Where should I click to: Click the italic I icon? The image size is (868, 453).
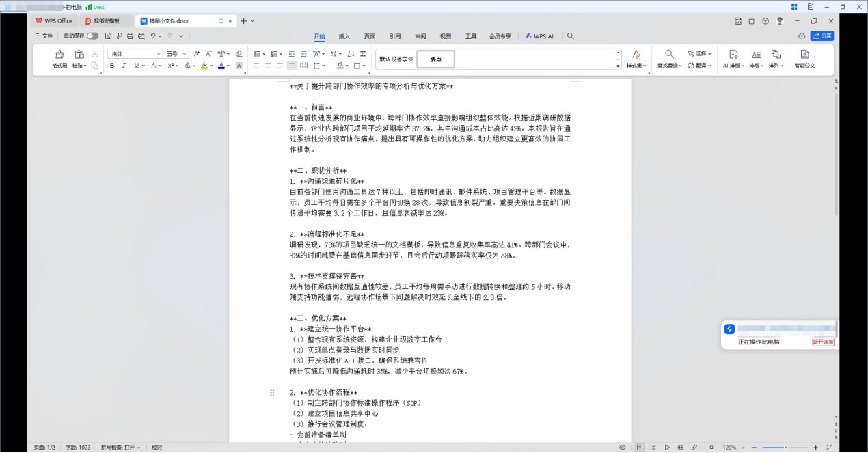point(124,66)
